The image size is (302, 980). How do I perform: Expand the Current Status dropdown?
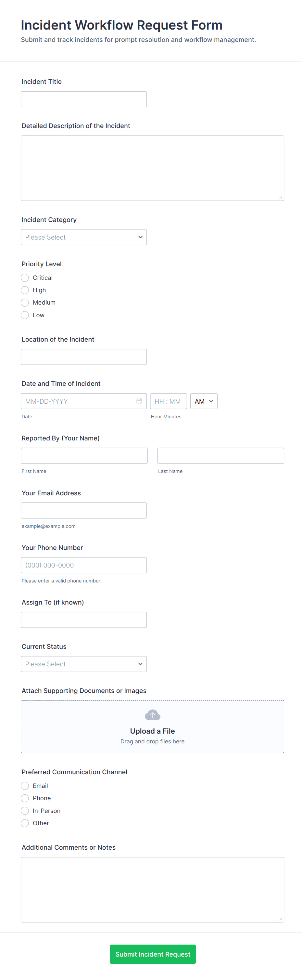[83, 664]
